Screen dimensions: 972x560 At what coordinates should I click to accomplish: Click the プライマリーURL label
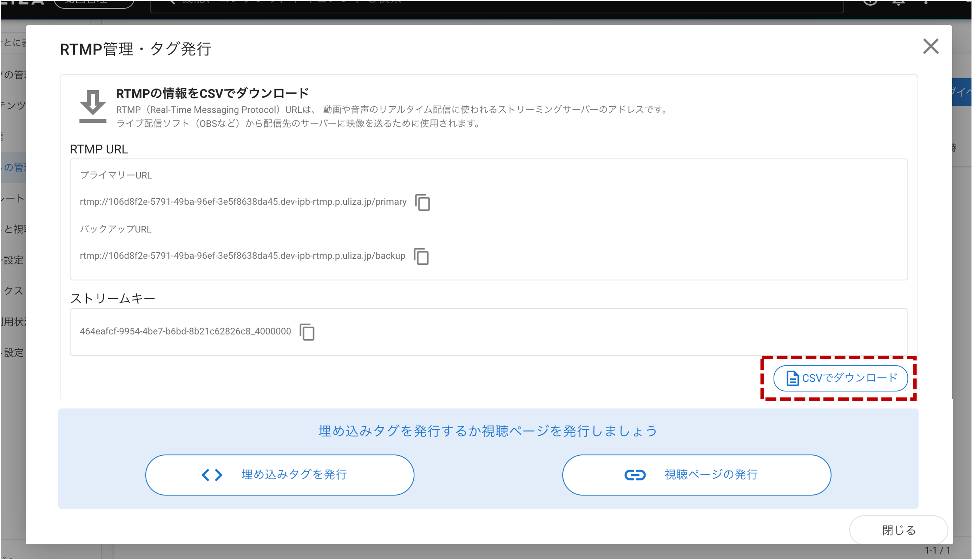[116, 176]
